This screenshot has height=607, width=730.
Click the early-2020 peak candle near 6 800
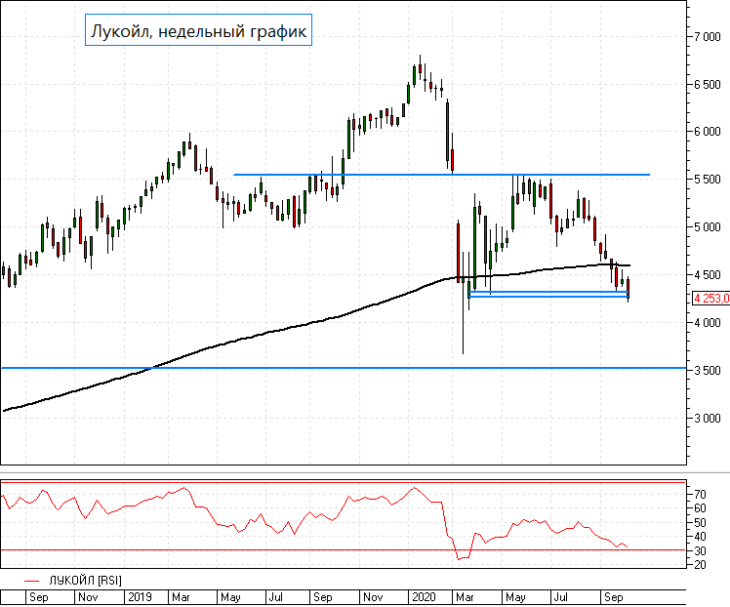tap(420, 68)
